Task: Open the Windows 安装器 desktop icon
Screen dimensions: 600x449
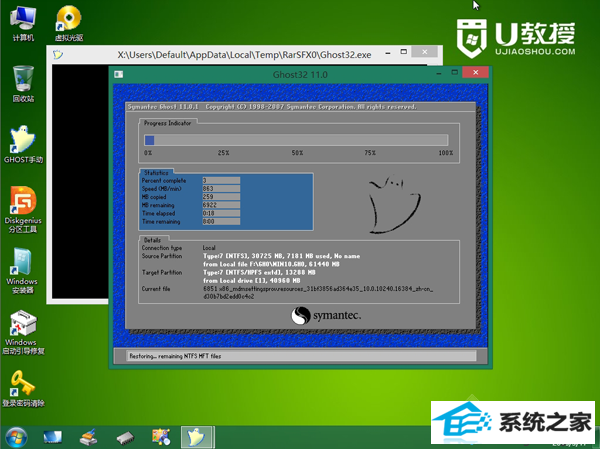Action: tap(22, 270)
